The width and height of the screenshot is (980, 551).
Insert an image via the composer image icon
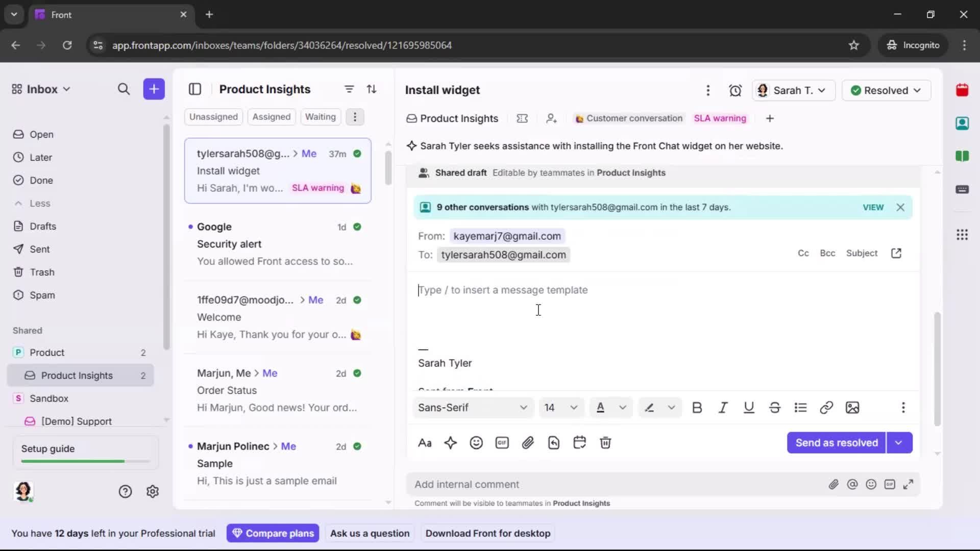coord(852,408)
